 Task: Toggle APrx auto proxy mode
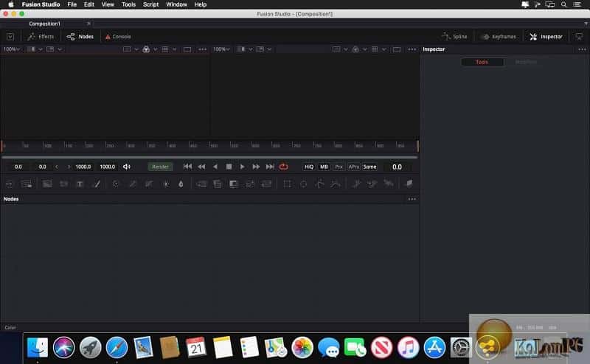point(354,167)
